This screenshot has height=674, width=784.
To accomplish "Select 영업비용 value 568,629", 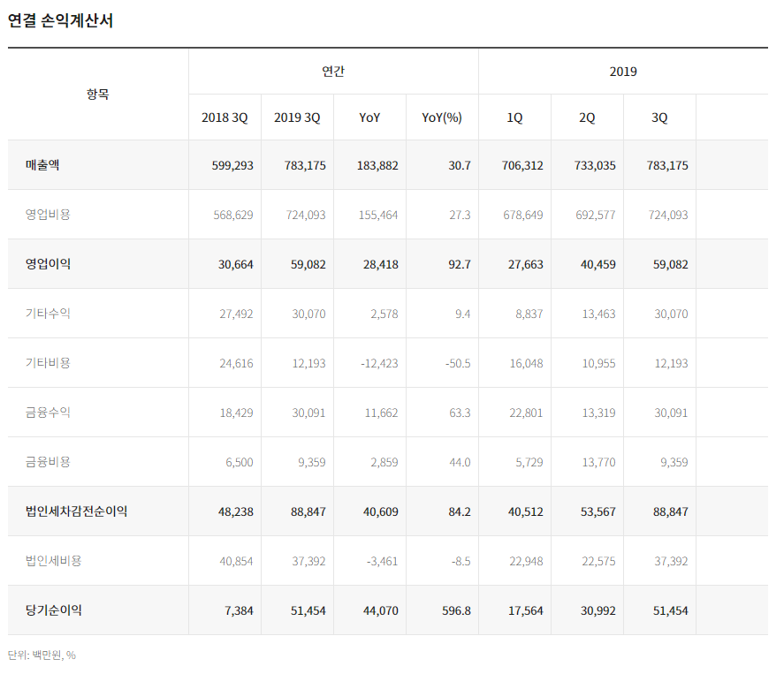I will [x=233, y=215].
